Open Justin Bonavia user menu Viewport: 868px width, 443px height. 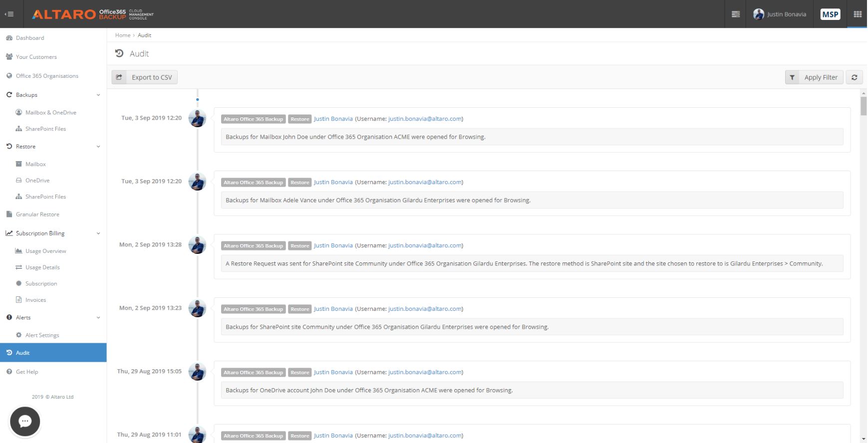click(x=779, y=14)
